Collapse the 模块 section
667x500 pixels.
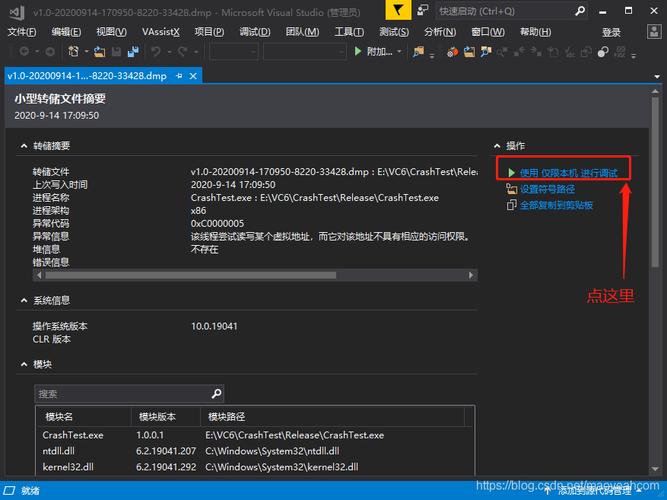(24, 364)
